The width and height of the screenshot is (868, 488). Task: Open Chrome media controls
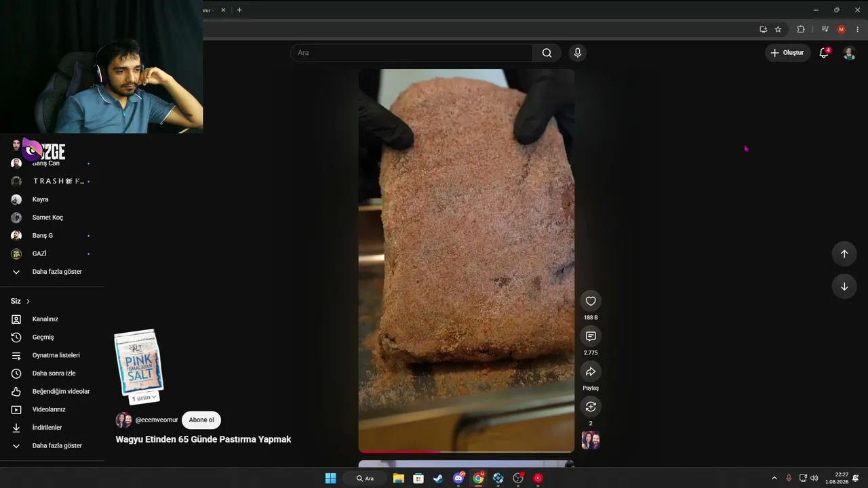click(825, 29)
